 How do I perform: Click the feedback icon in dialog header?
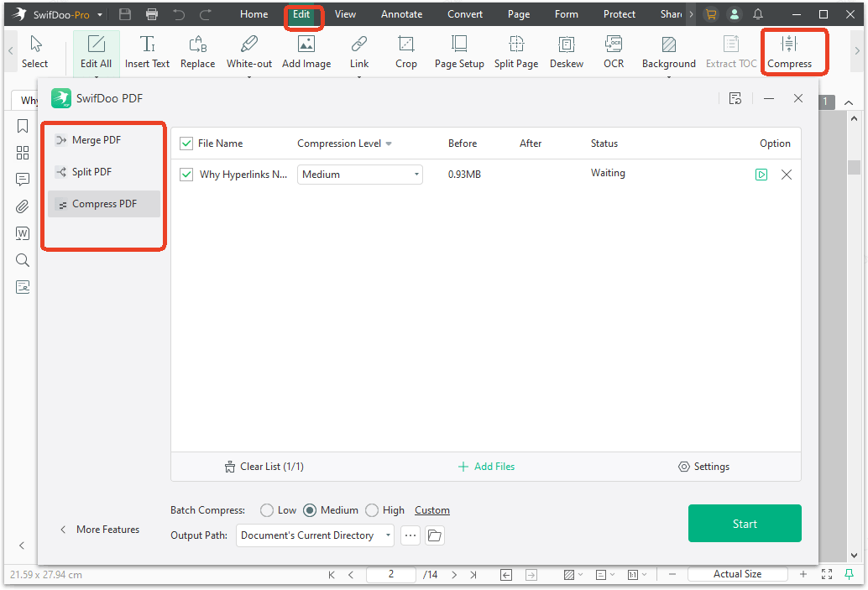click(x=735, y=98)
